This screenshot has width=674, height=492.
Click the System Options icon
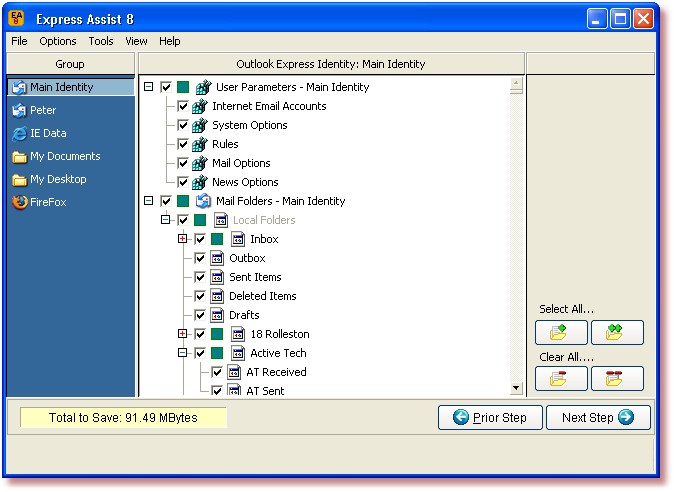199,125
